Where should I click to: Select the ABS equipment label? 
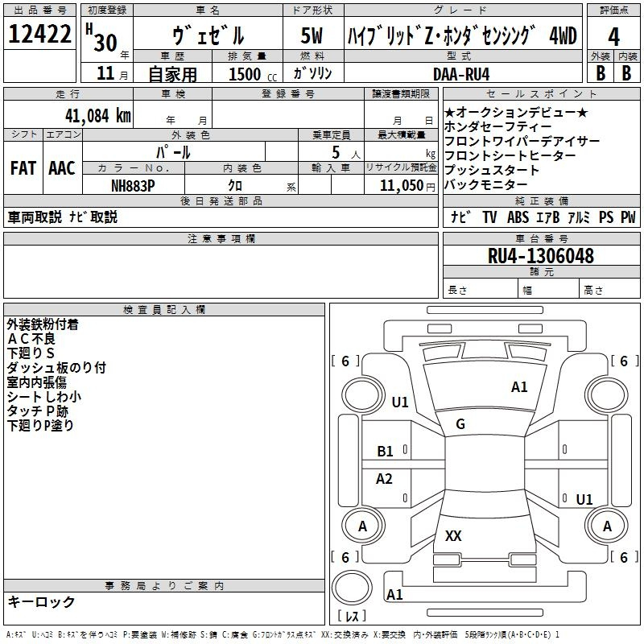coord(518,217)
